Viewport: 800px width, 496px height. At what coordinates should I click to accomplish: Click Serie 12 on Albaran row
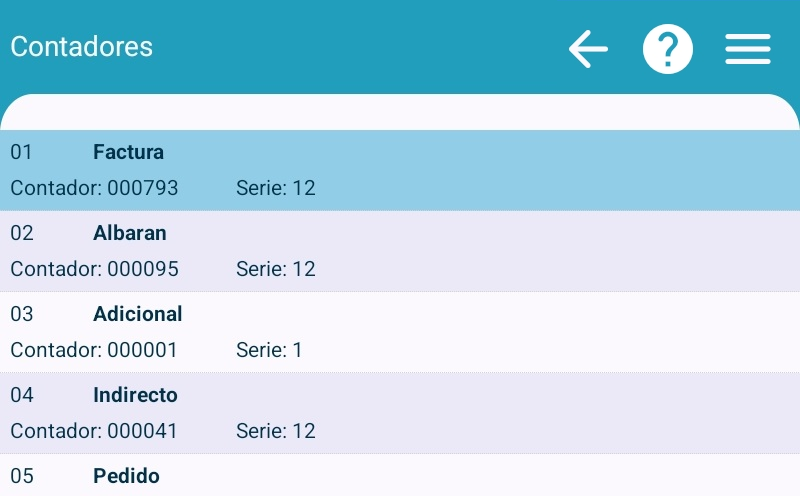point(276,269)
